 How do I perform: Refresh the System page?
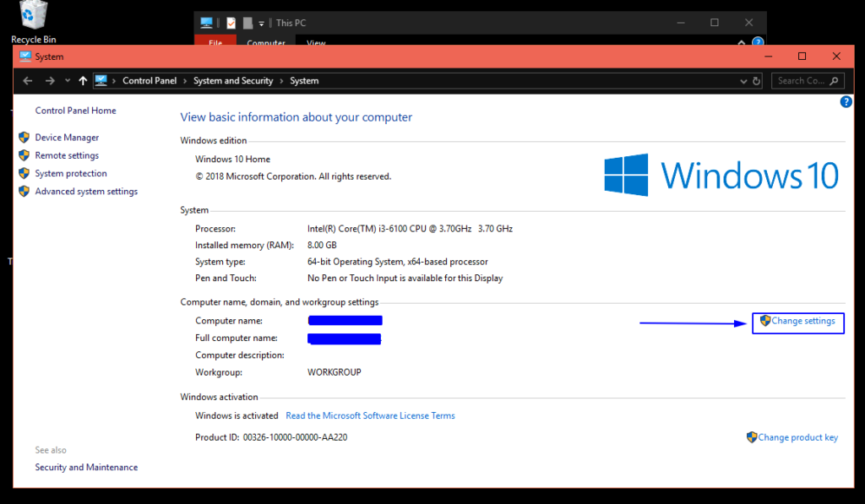(756, 81)
